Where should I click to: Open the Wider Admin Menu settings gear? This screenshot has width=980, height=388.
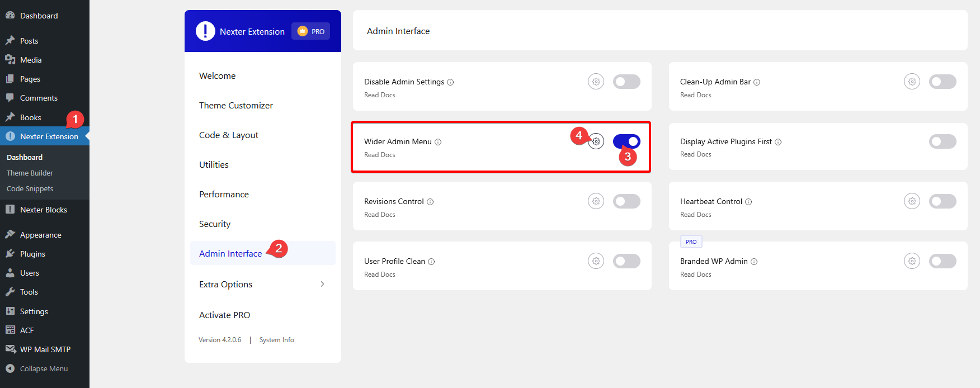coord(596,141)
